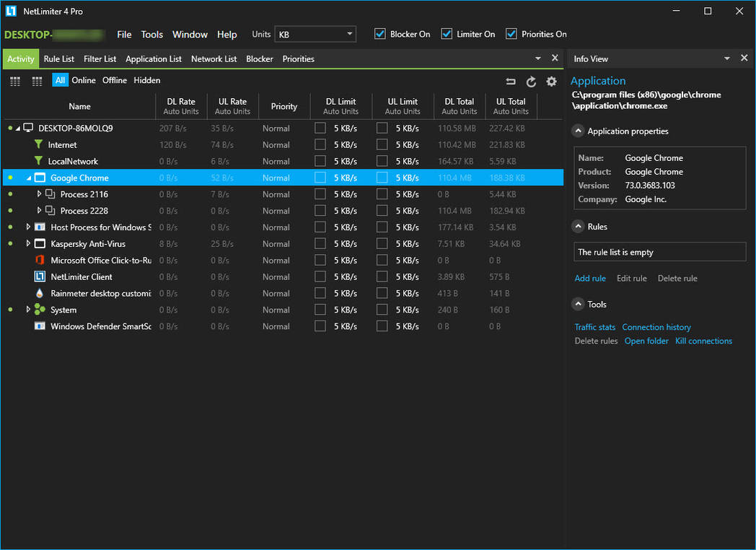Open the Info View options dropdown arrow
This screenshot has height=550, width=756.
coord(727,58)
